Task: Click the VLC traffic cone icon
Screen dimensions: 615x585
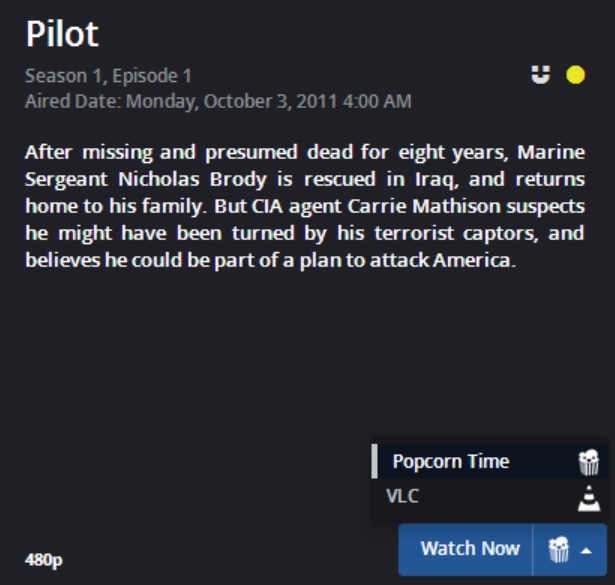Action: click(x=589, y=496)
